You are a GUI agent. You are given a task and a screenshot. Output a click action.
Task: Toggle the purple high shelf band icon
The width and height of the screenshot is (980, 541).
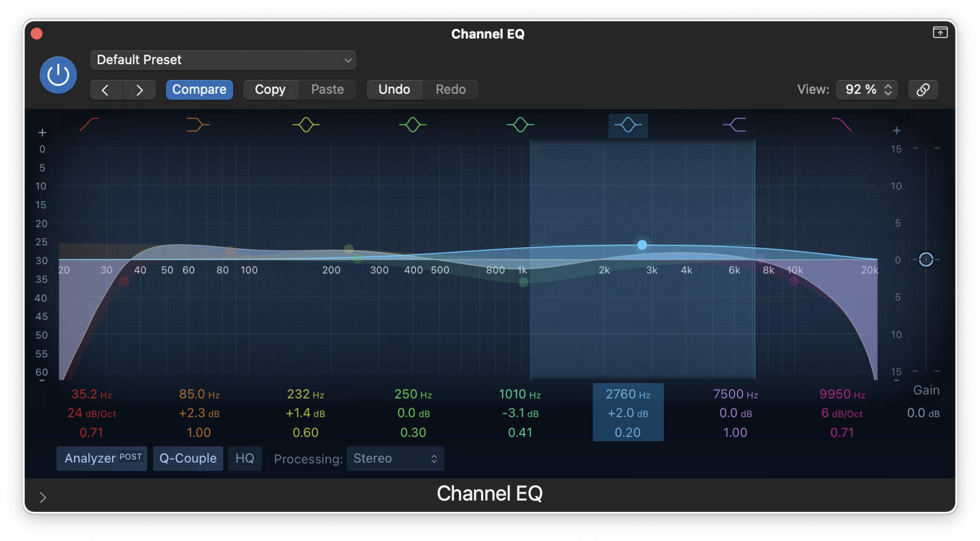tap(734, 124)
